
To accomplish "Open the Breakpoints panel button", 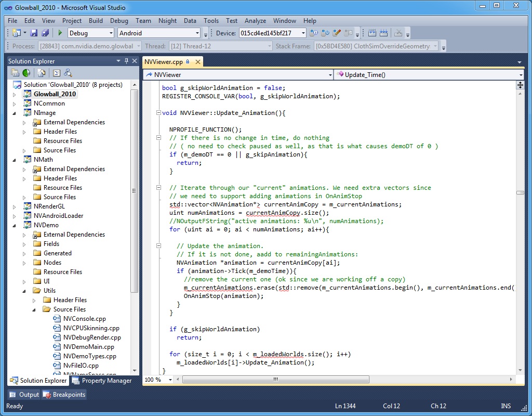I will click(64, 395).
